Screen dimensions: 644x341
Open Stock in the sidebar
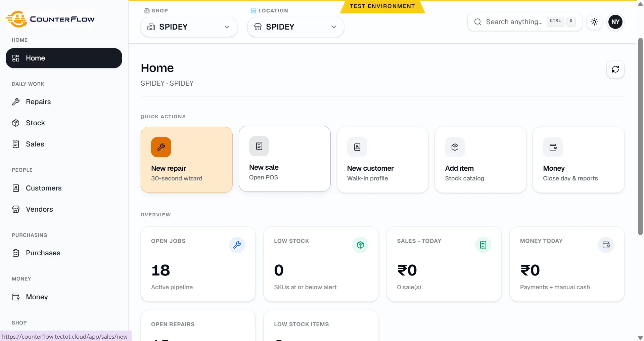coord(64,123)
